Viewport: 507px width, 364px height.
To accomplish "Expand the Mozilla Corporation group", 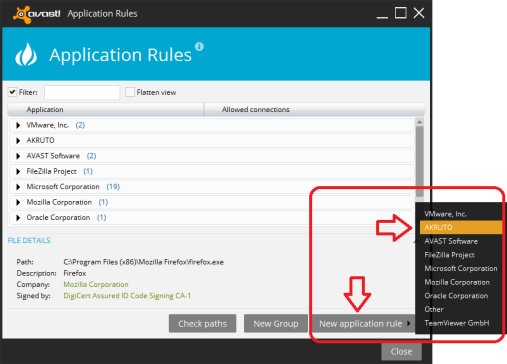I will [x=18, y=202].
